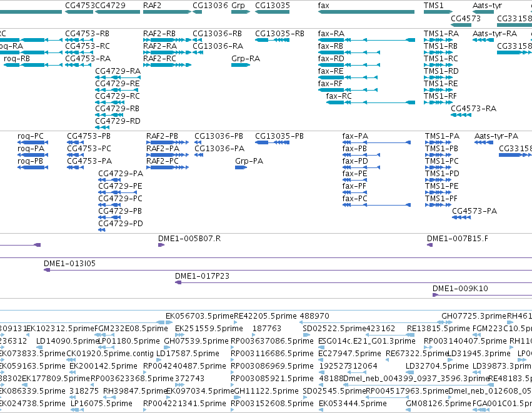This screenshot has height=413, width=532.
Task: Click the CG13035 gene bar
Action: (x=272, y=12)
